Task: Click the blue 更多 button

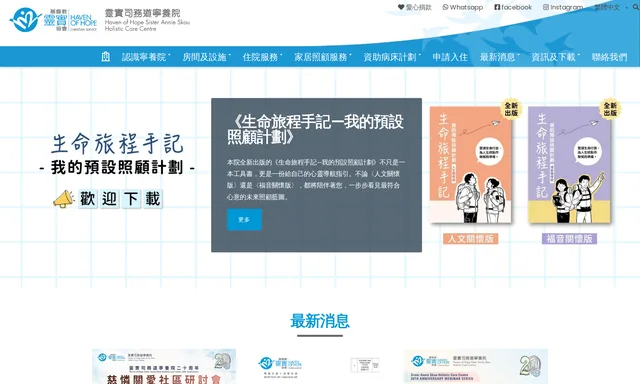Action: (244, 220)
